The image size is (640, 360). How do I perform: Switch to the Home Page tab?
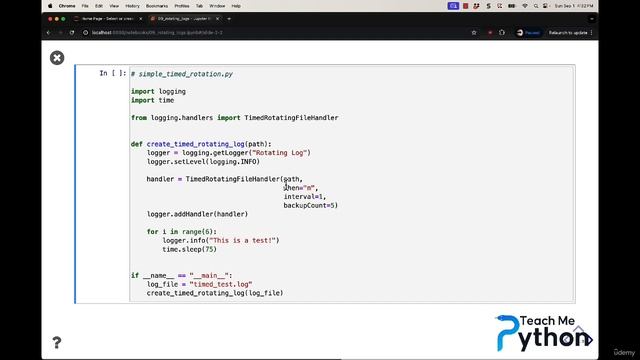click(108, 19)
